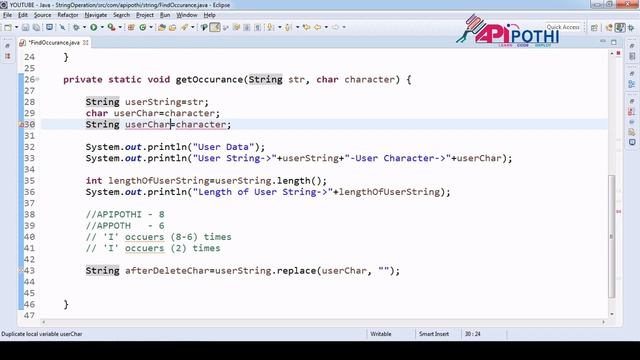
Task: Open the Console view icon in right trim
Action: coord(632,142)
